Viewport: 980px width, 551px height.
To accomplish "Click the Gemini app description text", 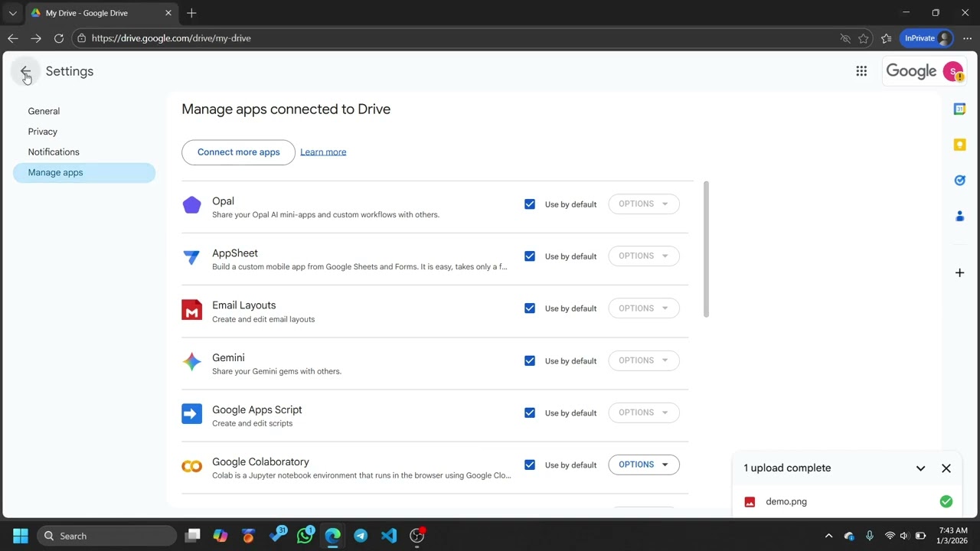I will [x=276, y=372].
